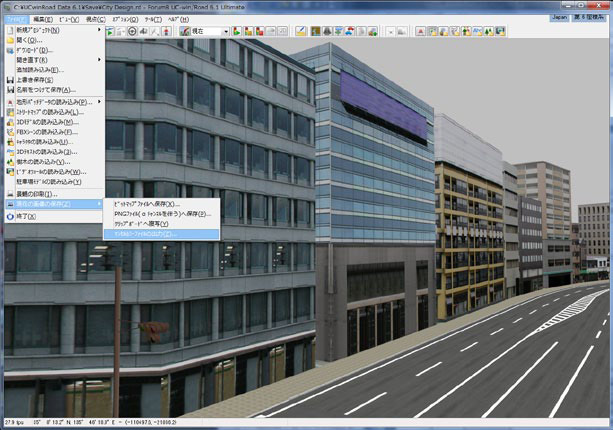Choose 終了(X) to exit the application
This screenshot has width=613, height=430.
pos(54,216)
